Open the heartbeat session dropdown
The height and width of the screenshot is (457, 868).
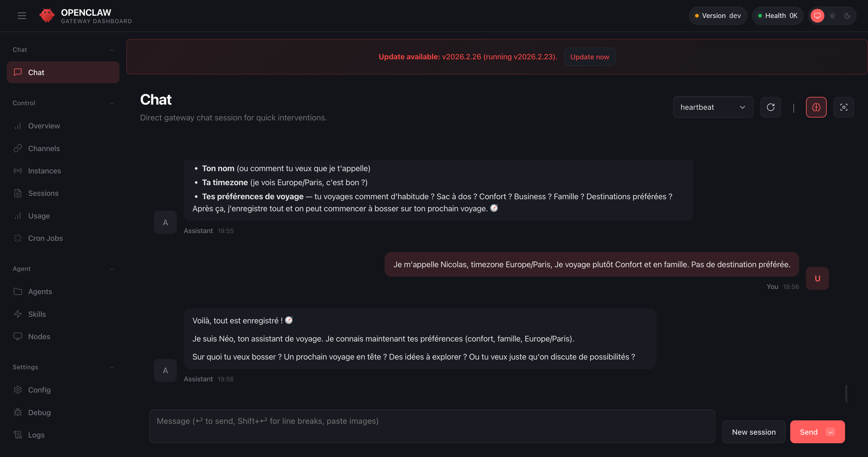[712, 107]
